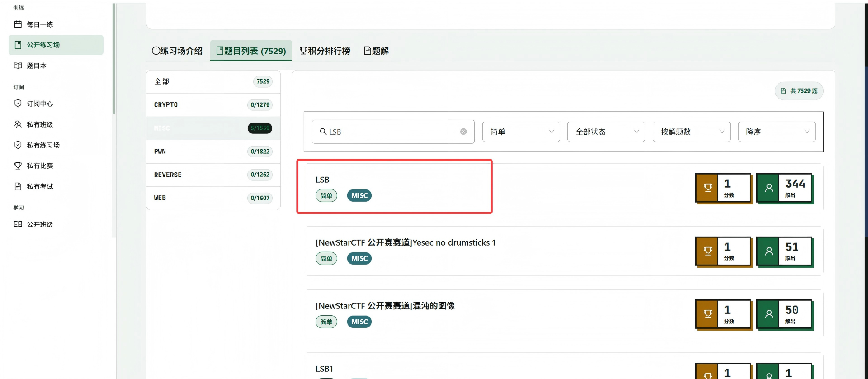
Task: Click the 简单 tag on LSB challenge
Action: click(326, 196)
